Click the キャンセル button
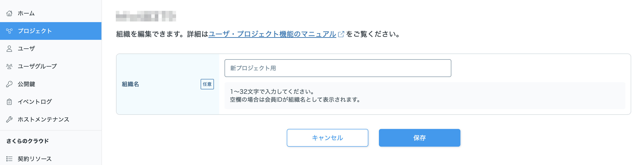This screenshot has height=165, width=644. [x=327, y=138]
